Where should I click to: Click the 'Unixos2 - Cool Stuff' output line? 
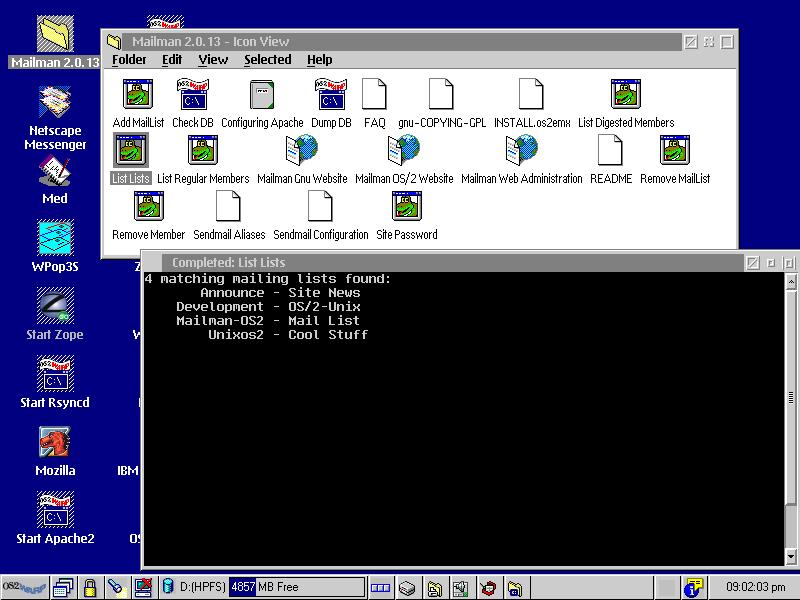click(x=288, y=335)
